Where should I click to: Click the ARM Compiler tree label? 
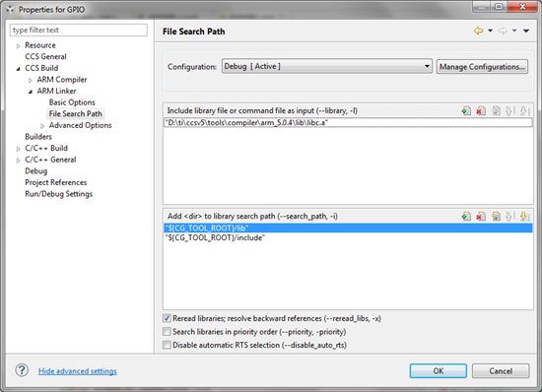pos(62,80)
